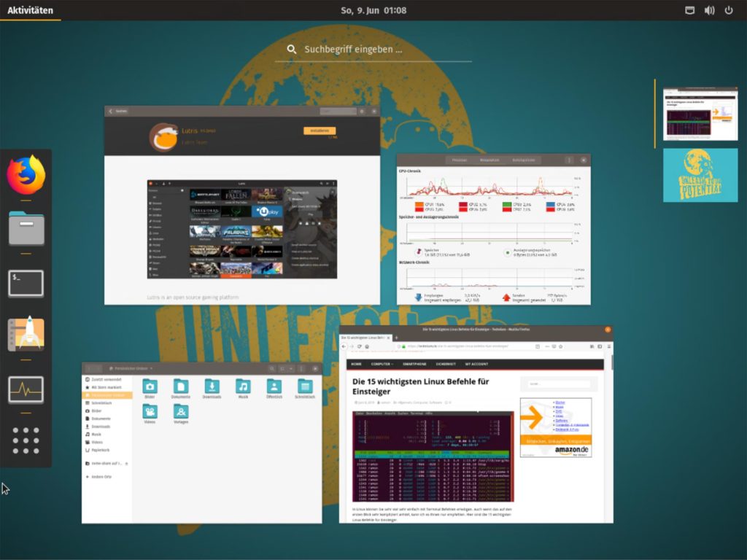Switch to the Prozesse tab in System Monitor
Screen dimensions: 747x560
pyautogui.click(x=460, y=160)
